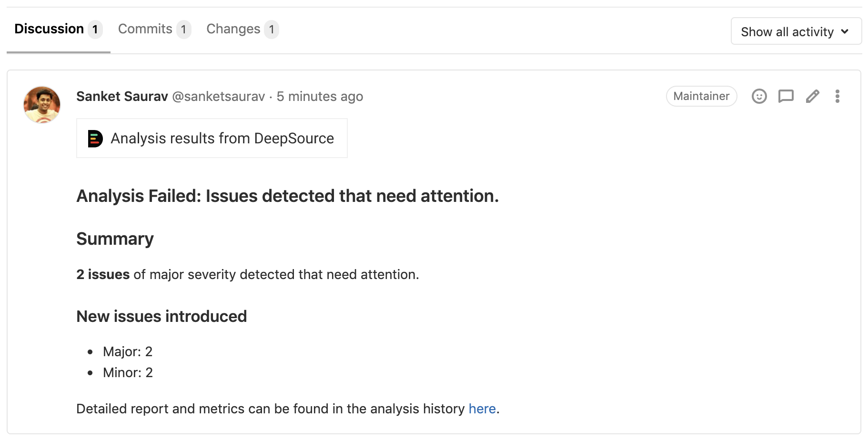The height and width of the screenshot is (440, 868).
Task: Select the speech bubble icon on the comment
Action: click(x=786, y=96)
